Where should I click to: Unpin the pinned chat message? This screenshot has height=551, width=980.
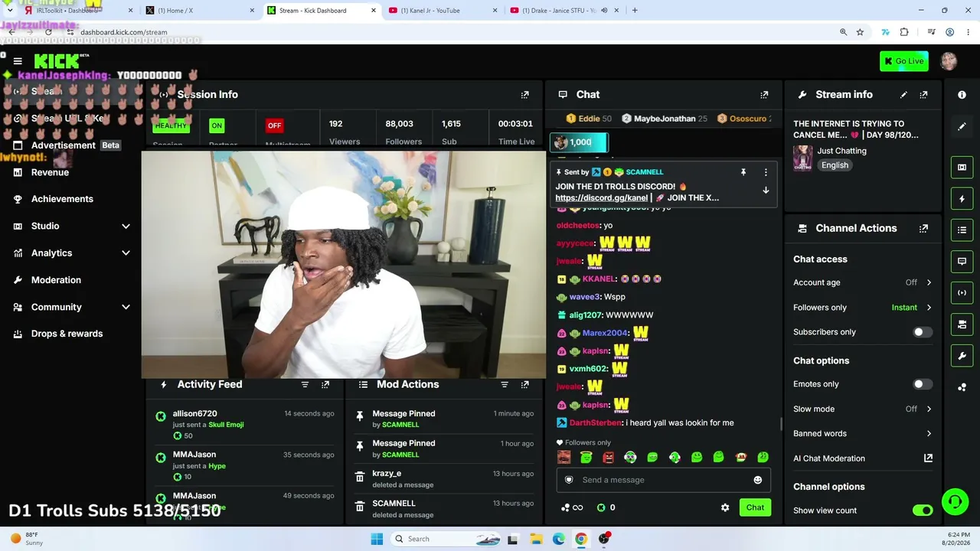pos(743,172)
